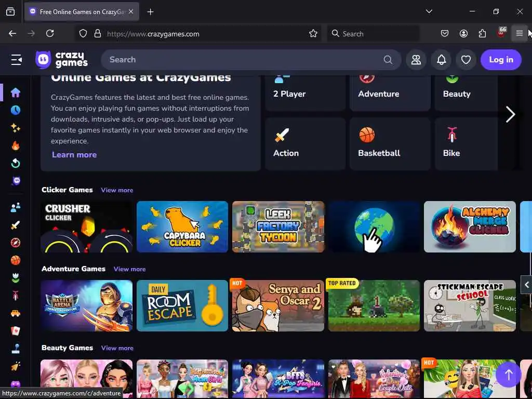
Task: Close the CrazyGames browser tab
Action: (x=131, y=11)
